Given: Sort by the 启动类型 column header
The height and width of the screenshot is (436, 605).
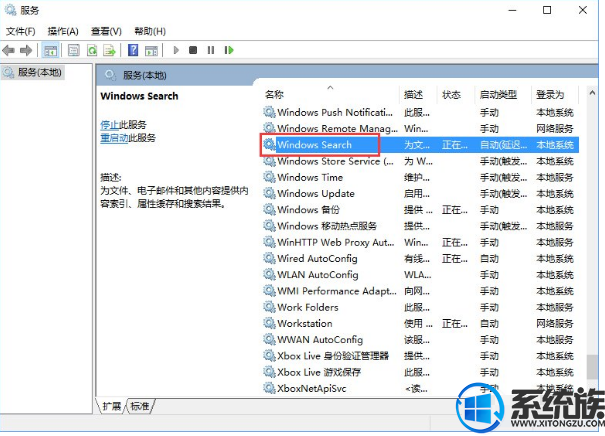Looking at the screenshot, I should pos(498,95).
